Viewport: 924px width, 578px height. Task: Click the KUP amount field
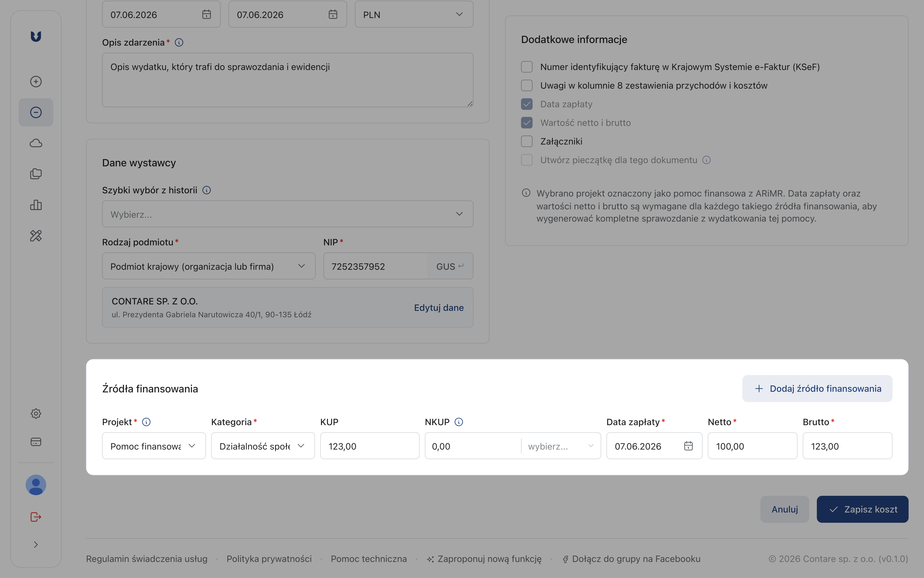click(x=370, y=446)
